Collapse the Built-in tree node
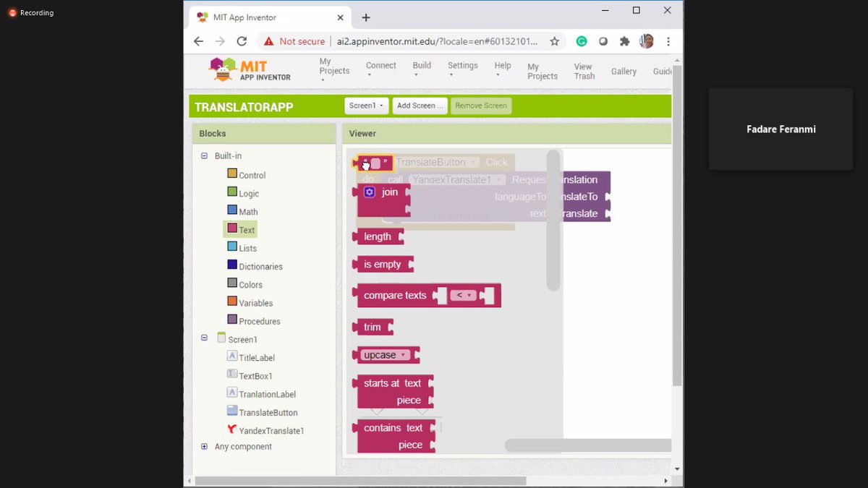The image size is (868, 488). [204, 155]
